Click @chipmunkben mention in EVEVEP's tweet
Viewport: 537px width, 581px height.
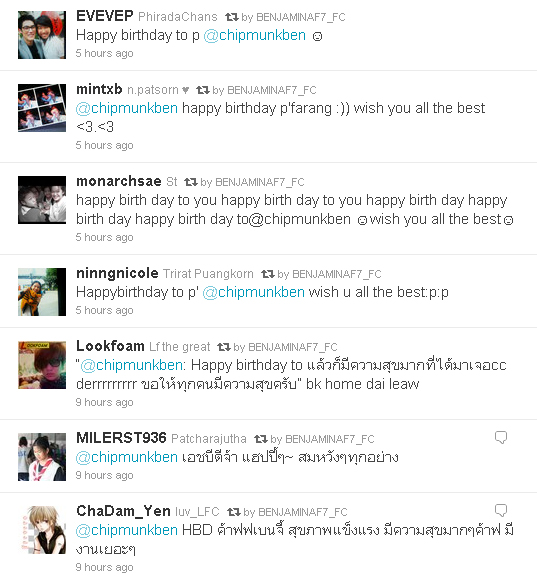pos(255,36)
